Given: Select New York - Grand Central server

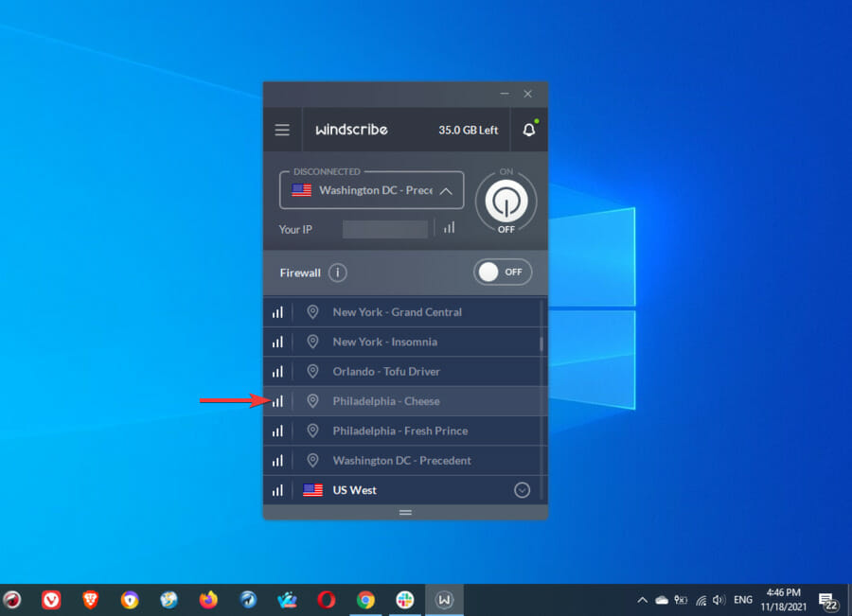Looking at the screenshot, I should pyautogui.click(x=397, y=312).
